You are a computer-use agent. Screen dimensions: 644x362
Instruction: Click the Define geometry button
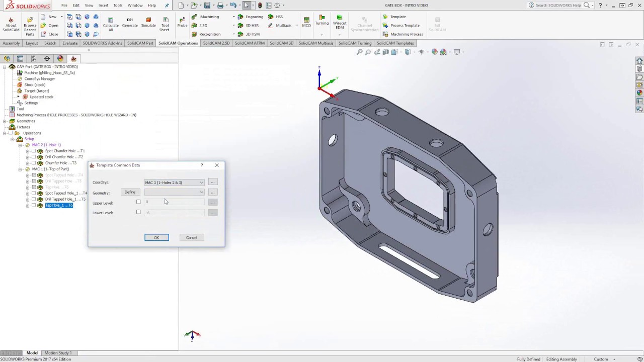[130, 192]
